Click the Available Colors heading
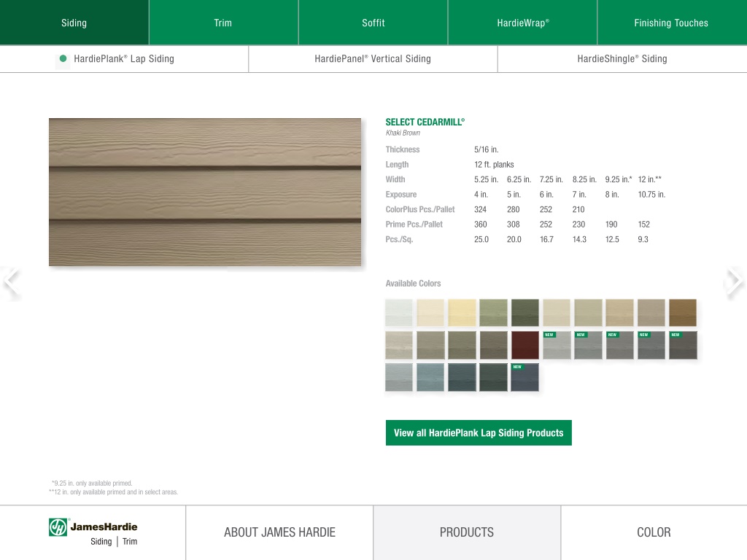 (x=413, y=284)
